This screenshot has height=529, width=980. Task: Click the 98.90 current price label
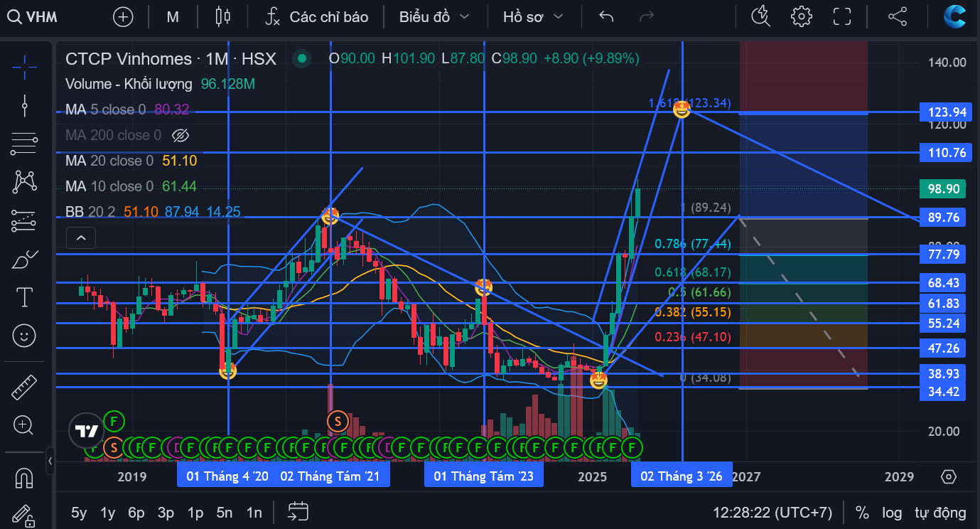click(944, 189)
